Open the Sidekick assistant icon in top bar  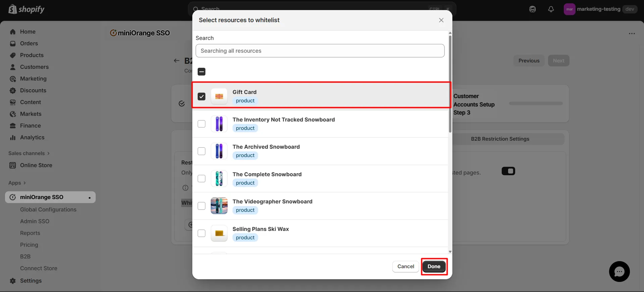[533, 9]
